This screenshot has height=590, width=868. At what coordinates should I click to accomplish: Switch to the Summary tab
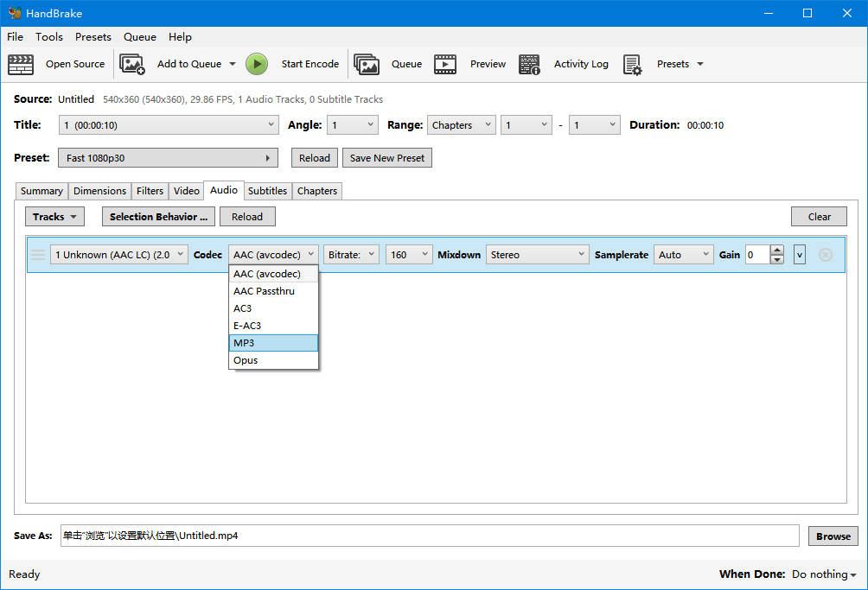pos(41,191)
